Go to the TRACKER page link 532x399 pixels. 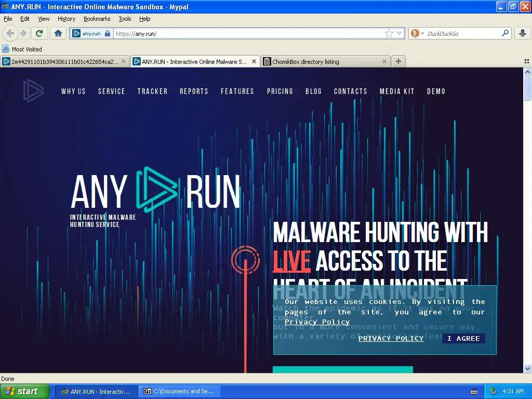tap(152, 91)
